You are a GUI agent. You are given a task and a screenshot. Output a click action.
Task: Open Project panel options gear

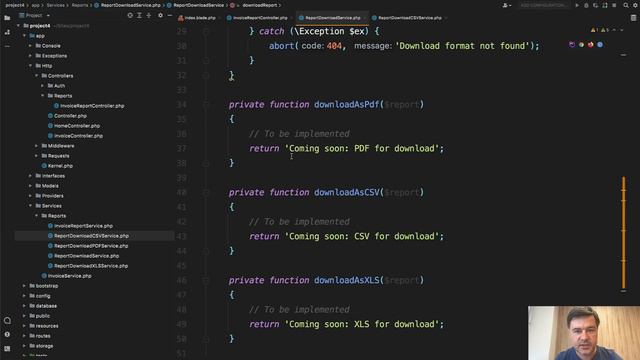[160, 16]
